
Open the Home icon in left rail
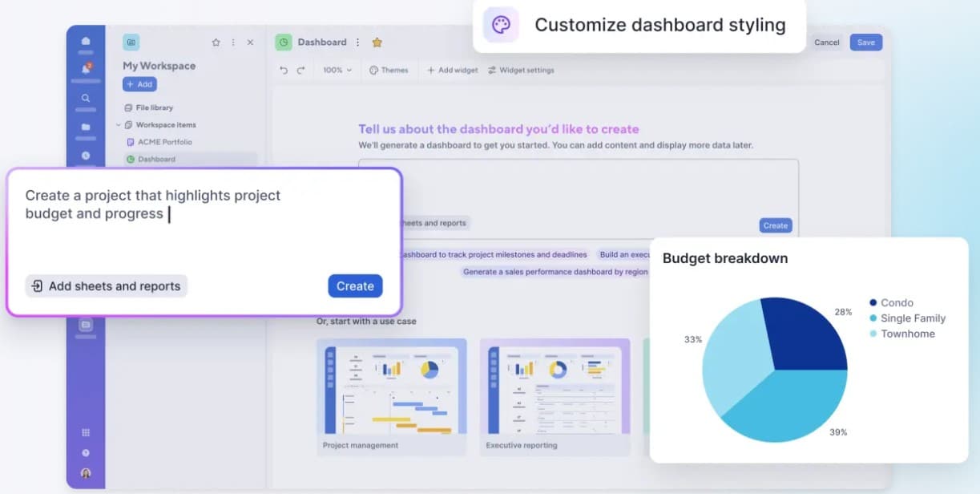point(86,42)
